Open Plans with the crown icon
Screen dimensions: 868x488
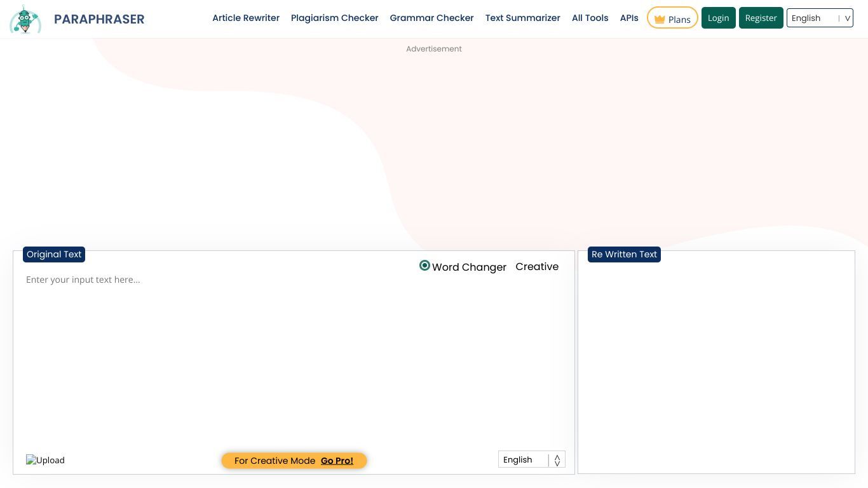tap(672, 18)
